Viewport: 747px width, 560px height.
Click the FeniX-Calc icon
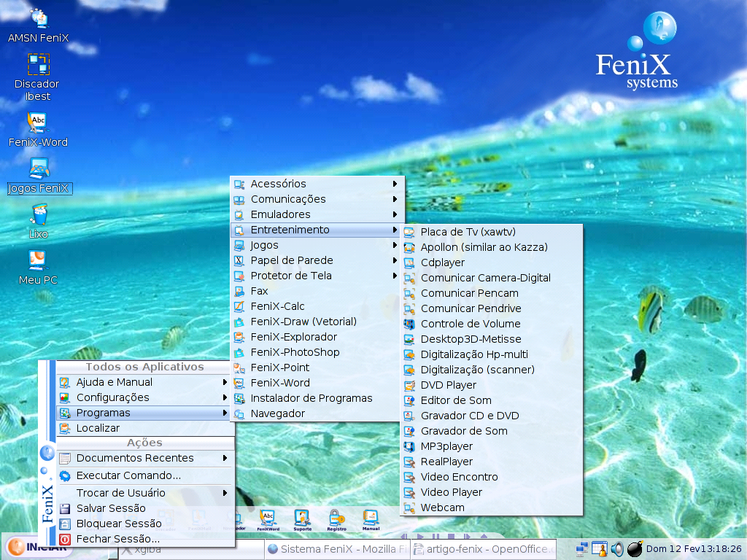(239, 307)
